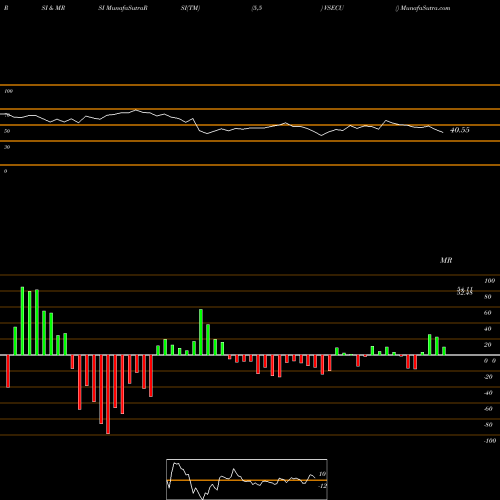Click the SI(TM) header label
The height and width of the screenshot is (500, 500).
pyautogui.click(x=190, y=8)
